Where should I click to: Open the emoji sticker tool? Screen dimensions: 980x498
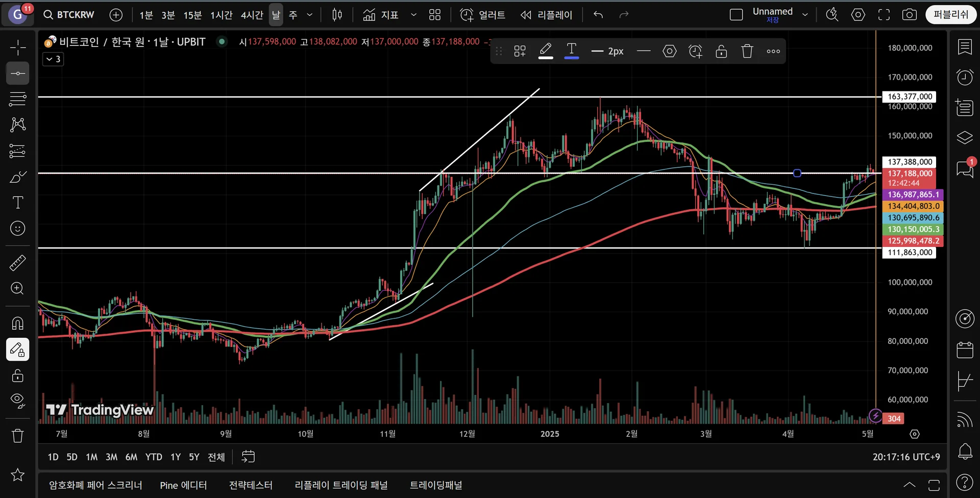click(x=17, y=228)
